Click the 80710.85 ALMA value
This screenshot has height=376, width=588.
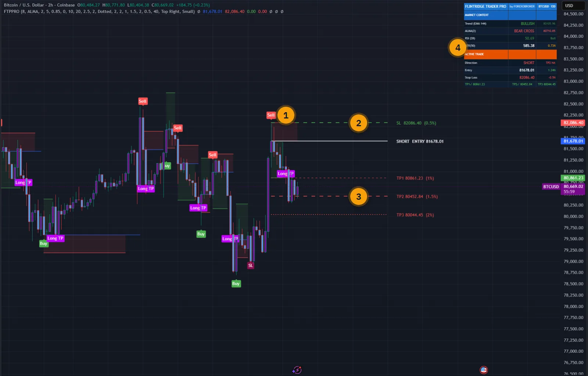click(549, 31)
